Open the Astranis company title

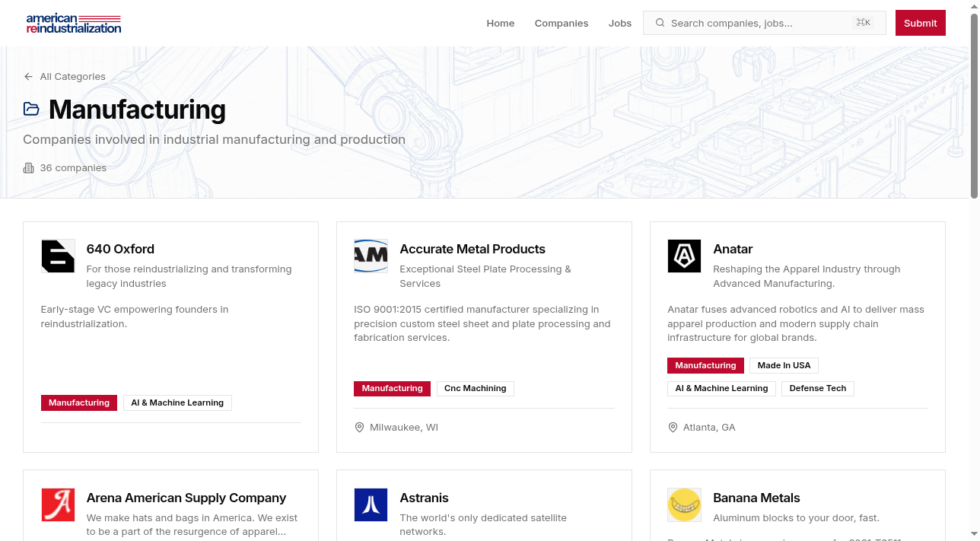(x=424, y=498)
